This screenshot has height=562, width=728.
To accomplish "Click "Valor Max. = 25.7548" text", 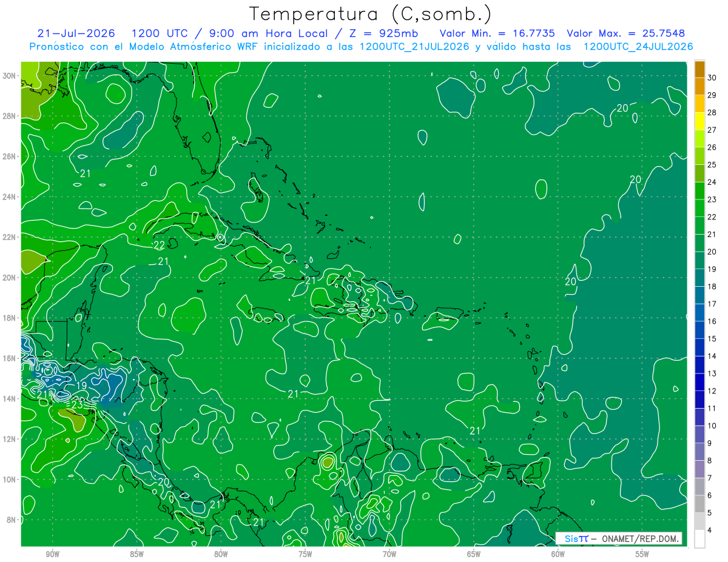I will tap(625, 33).
